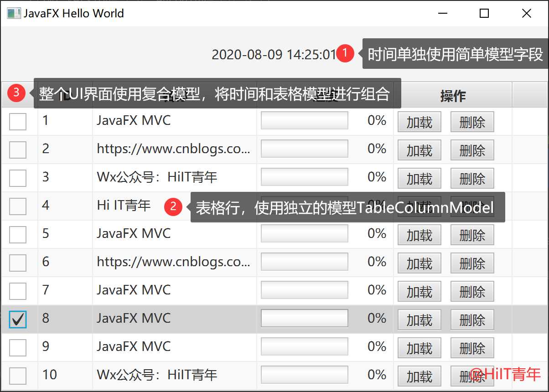The image size is (549, 392).
Task: Click the JavaFX app icon in title bar
Action: coord(14,13)
